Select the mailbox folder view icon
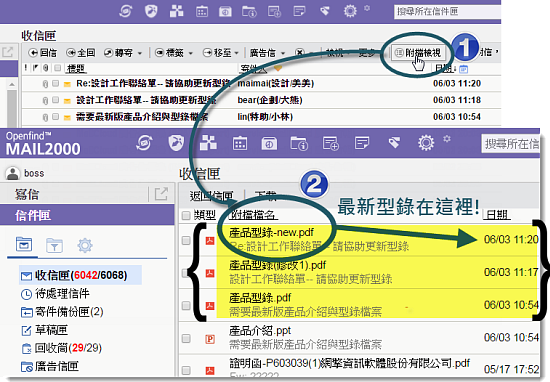 click(24, 244)
